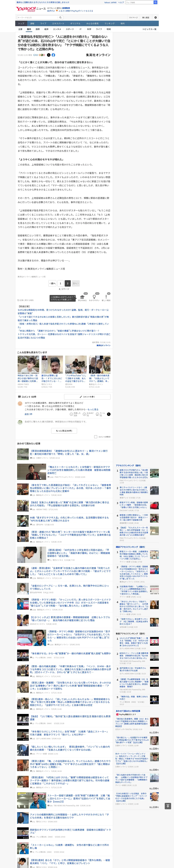Viewport: 174px width, 868px height.
Task: Select the 国際 category
Action: (x=38, y=29)
